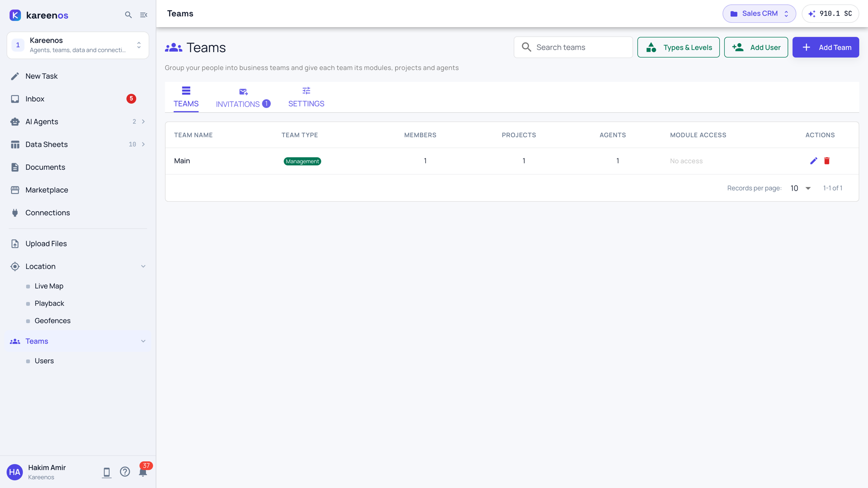
Task: Open New Task in the sidebar
Action: pos(78,76)
